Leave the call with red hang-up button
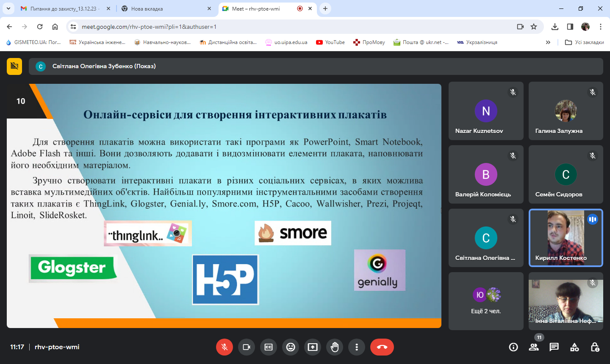 pyautogui.click(x=382, y=347)
